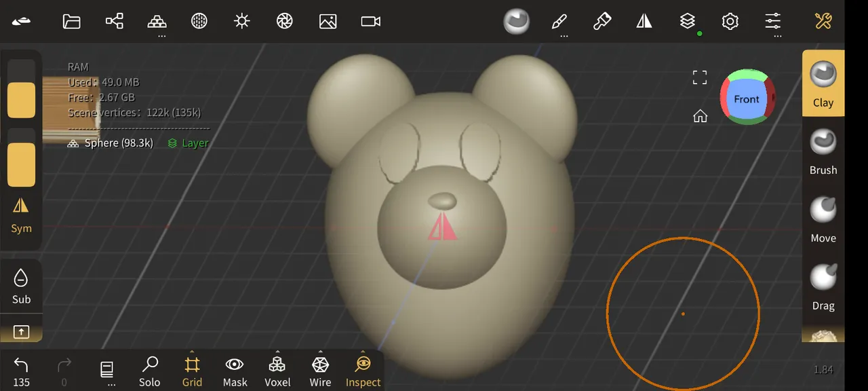Open the matcap material ball picker
868x391 pixels.
coord(516,21)
